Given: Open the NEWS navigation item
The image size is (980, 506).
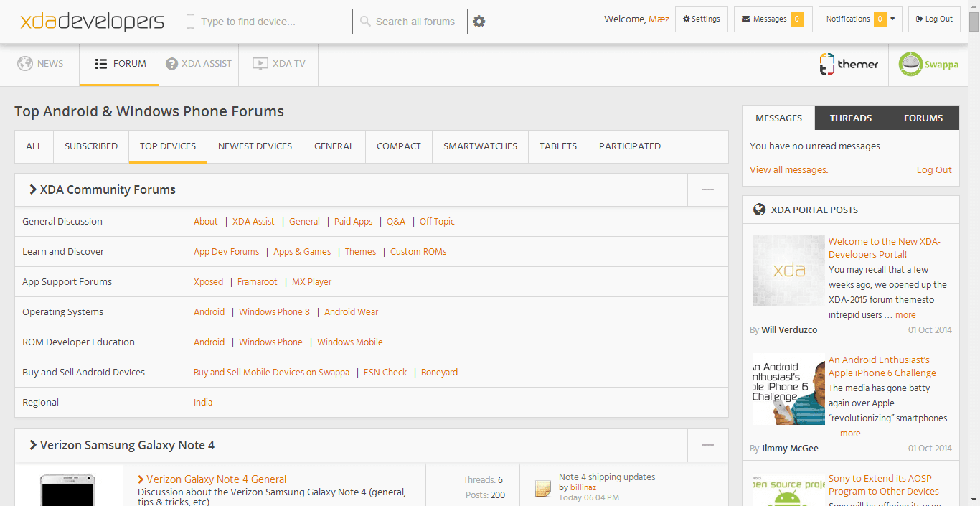Looking at the screenshot, I should 40,64.
